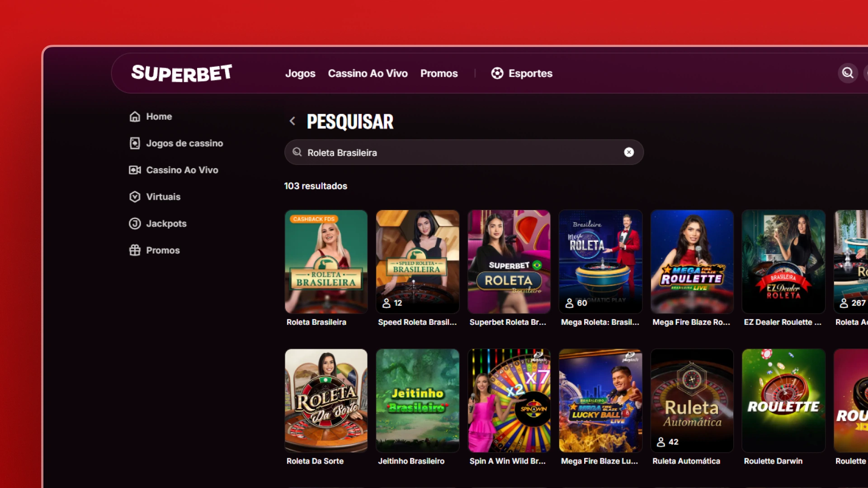
Task: Click the 'Speed Roleta Brasil...' title text
Action: [417, 322]
